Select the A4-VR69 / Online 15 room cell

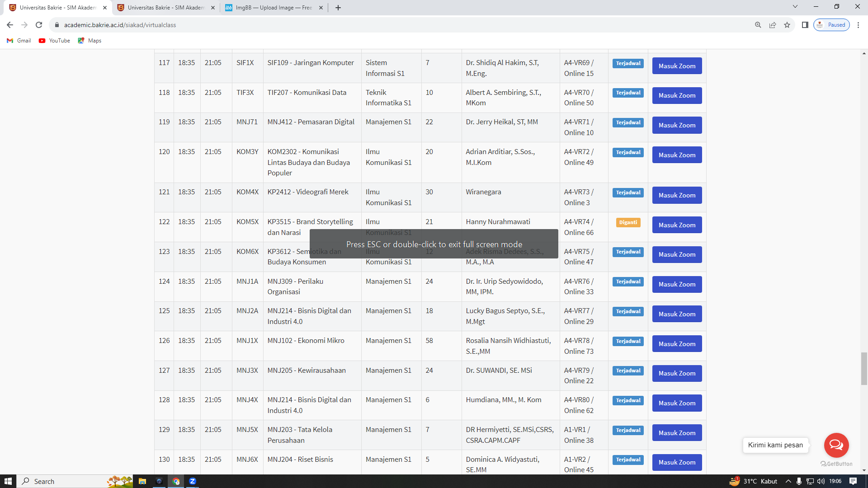click(584, 68)
